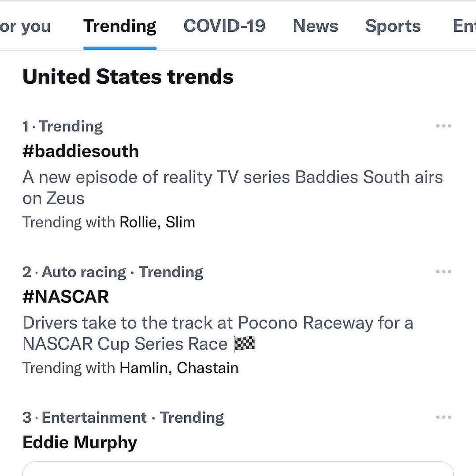Open more options for #baddiesouth trend
Viewport: 476px width, 476px height.
click(443, 126)
